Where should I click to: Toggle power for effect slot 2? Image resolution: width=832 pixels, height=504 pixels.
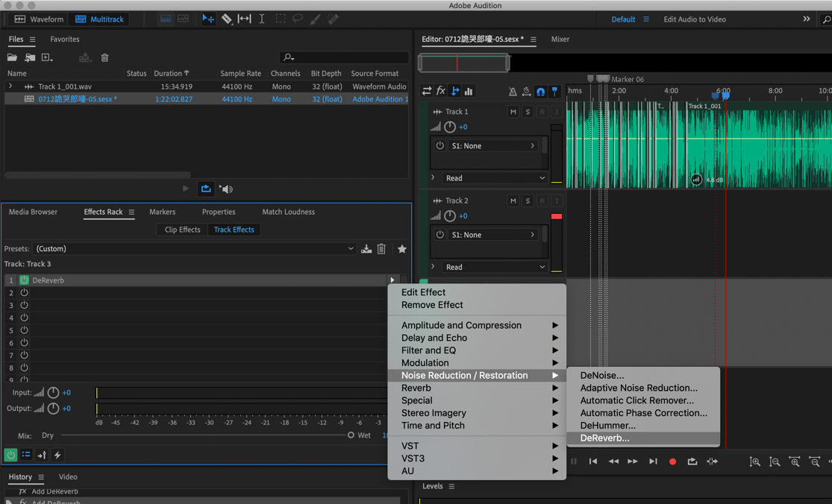point(25,292)
